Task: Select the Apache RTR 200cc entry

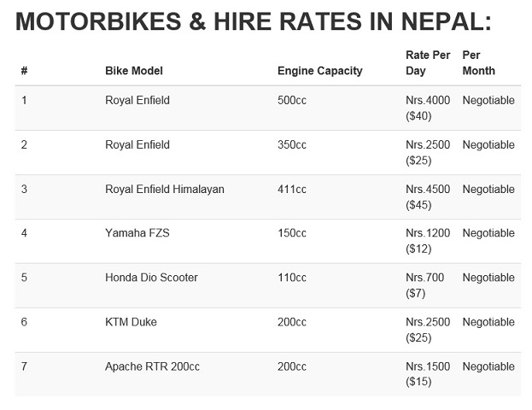Action: (152, 366)
